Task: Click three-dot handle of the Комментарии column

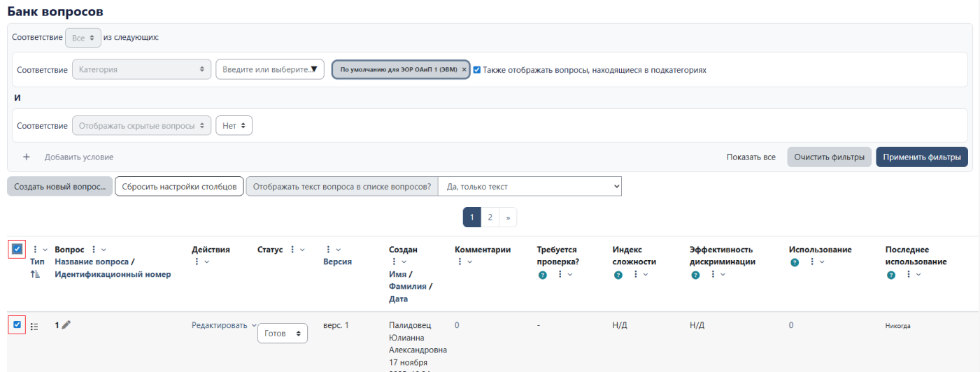Action: 460,262
